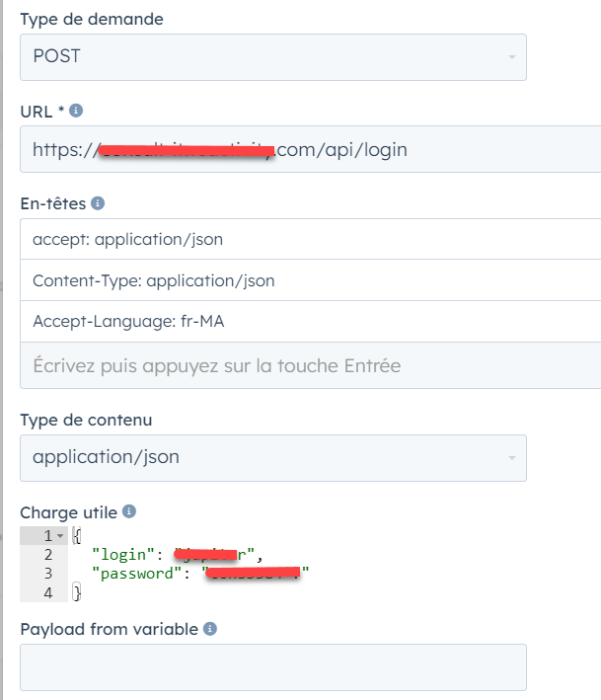The image size is (601, 700).
Task: Click line number 2 in the gutter
Action: coord(47,555)
